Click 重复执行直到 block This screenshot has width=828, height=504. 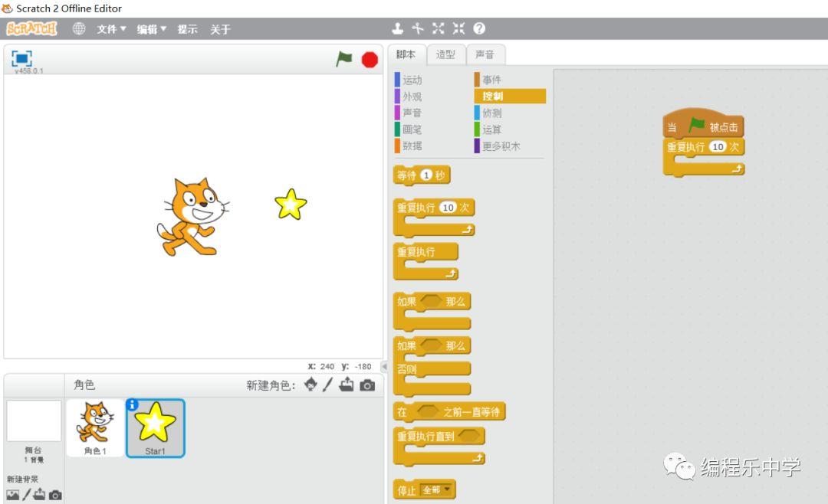(x=439, y=447)
